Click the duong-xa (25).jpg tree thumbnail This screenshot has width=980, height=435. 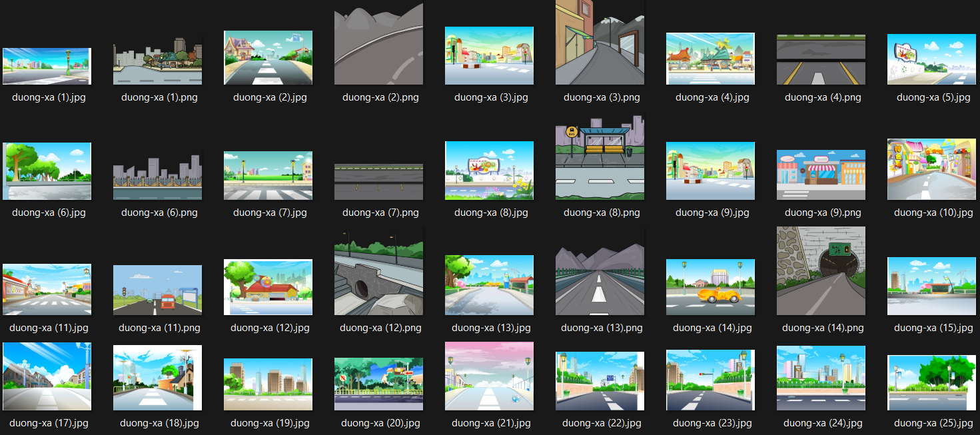[931, 382]
